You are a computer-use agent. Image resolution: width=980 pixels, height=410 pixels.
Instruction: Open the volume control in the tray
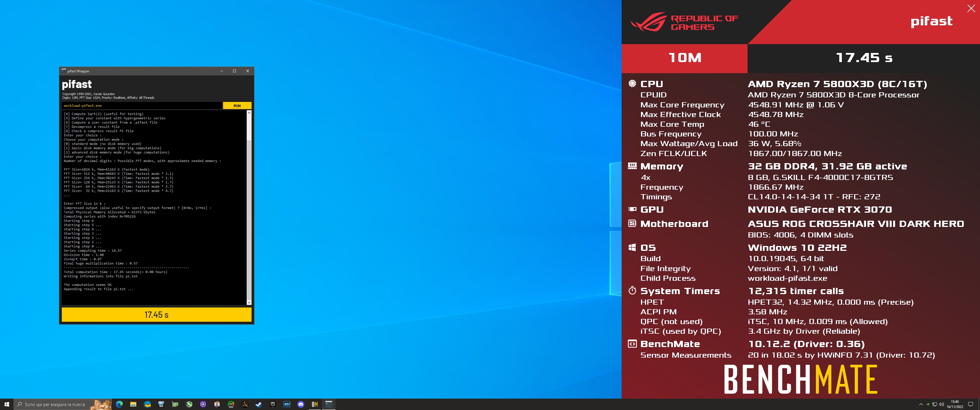pos(942,404)
